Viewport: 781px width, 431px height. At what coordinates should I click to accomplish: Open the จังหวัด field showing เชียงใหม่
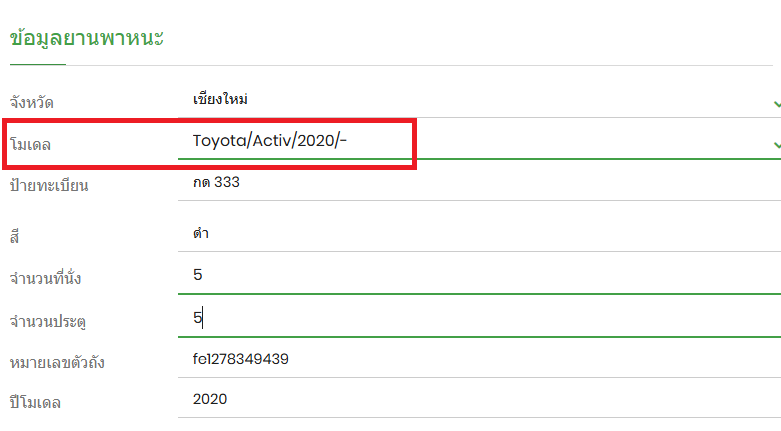click(470, 100)
